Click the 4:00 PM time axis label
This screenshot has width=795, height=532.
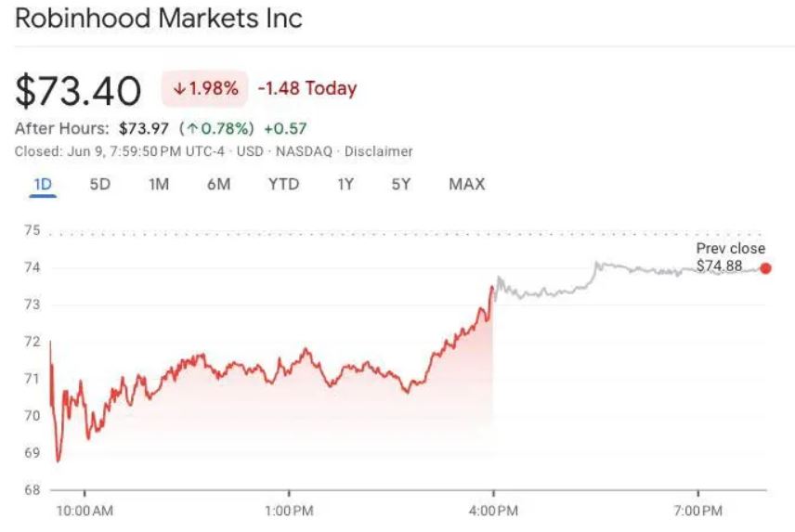coord(493,512)
